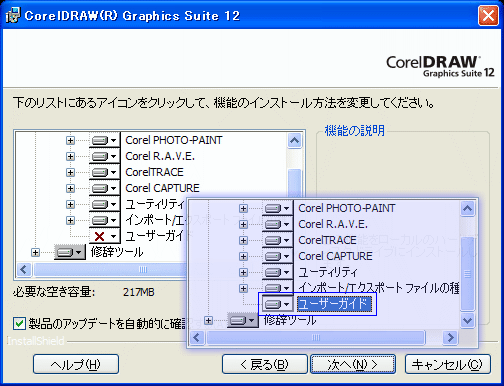
Task: Expand ユーティリティ node in main list
Action: pyautogui.click(x=70, y=204)
